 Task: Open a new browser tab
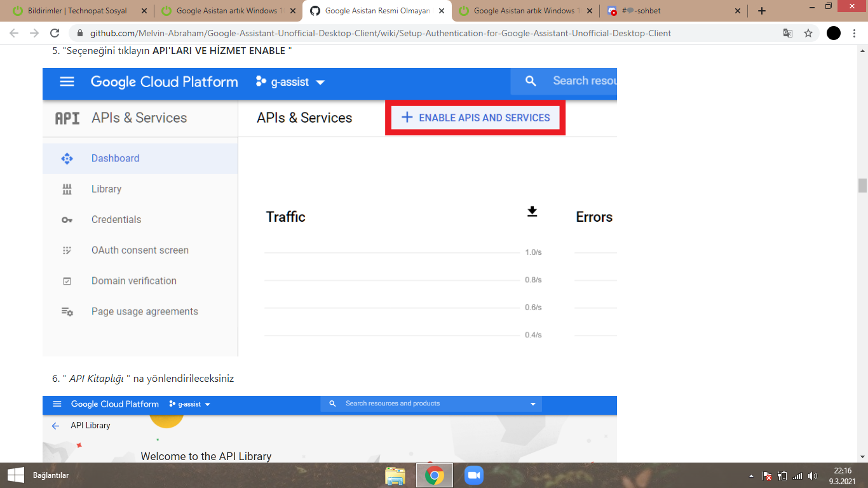point(762,11)
